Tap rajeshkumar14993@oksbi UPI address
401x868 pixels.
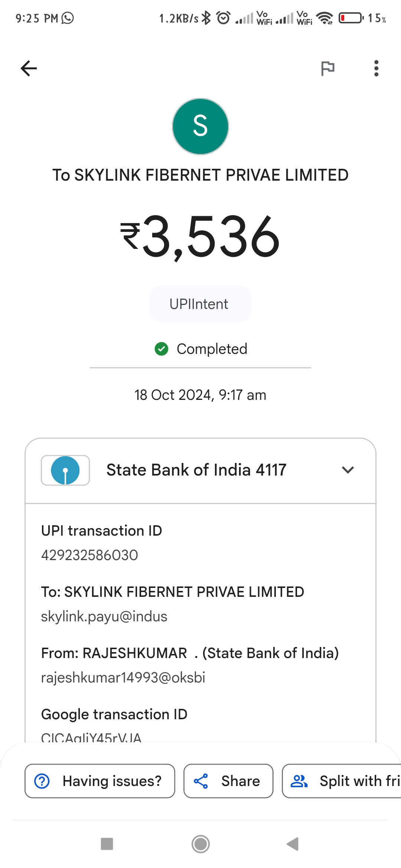click(123, 678)
